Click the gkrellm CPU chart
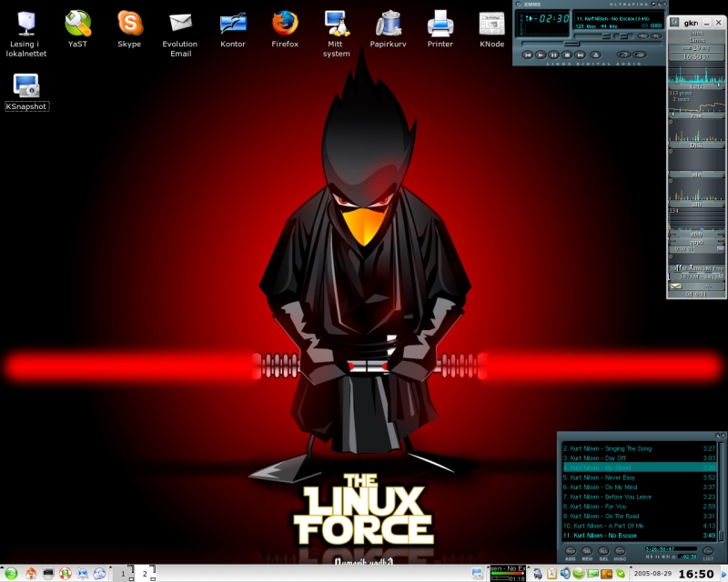The image size is (728, 582). coord(696,75)
